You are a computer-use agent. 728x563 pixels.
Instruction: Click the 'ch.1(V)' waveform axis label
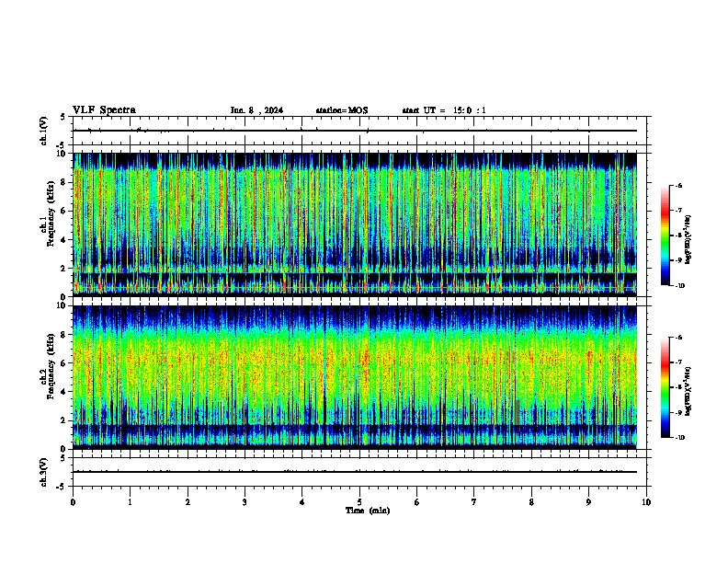point(44,131)
